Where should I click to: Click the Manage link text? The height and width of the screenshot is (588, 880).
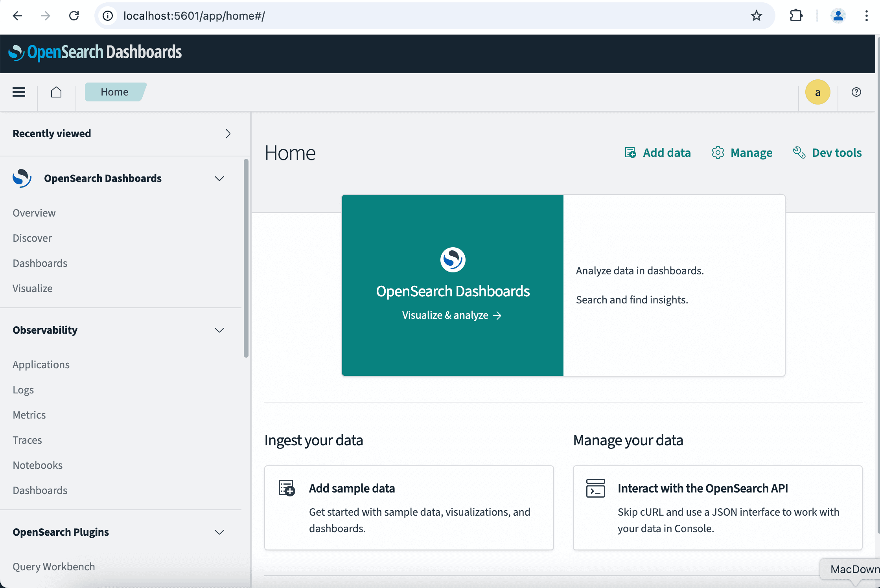751,153
